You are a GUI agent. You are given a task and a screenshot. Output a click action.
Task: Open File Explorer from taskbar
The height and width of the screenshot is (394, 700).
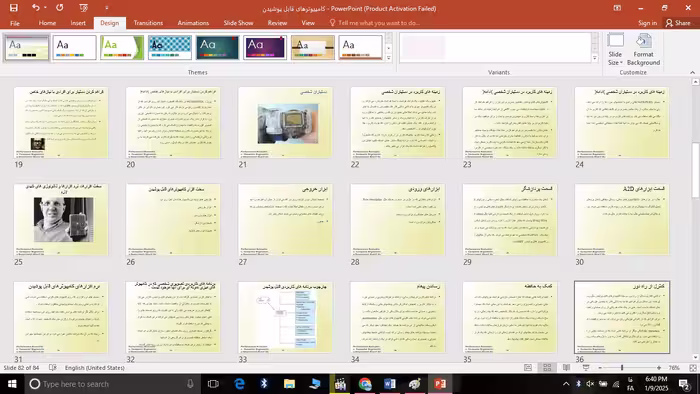coord(289,384)
